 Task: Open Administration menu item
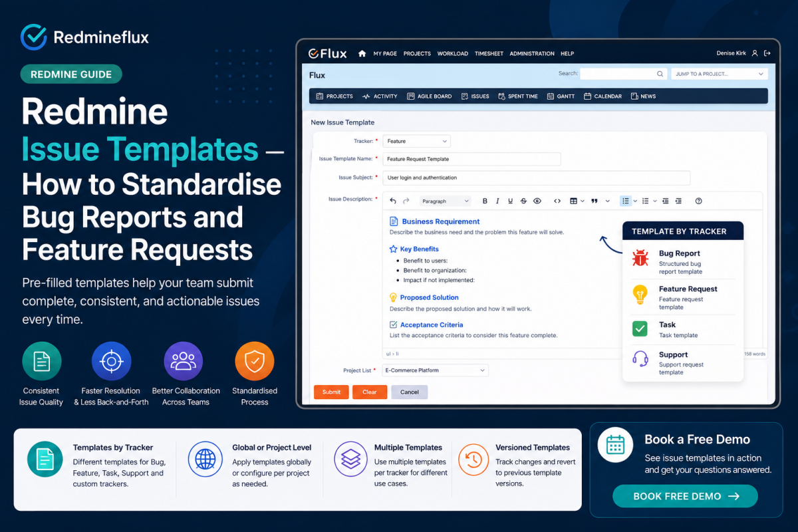532,53
